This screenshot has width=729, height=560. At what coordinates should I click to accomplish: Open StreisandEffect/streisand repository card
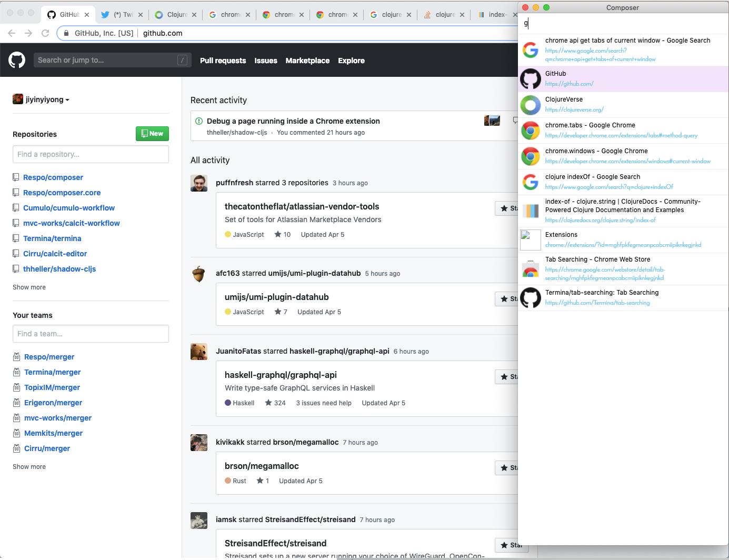click(x=275, y=543)
